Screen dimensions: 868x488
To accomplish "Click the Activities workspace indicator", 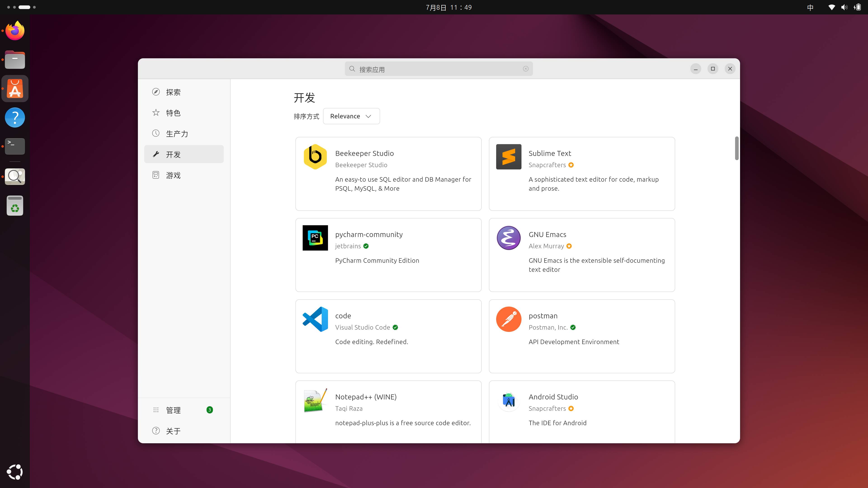I will (x=21, y=7).
